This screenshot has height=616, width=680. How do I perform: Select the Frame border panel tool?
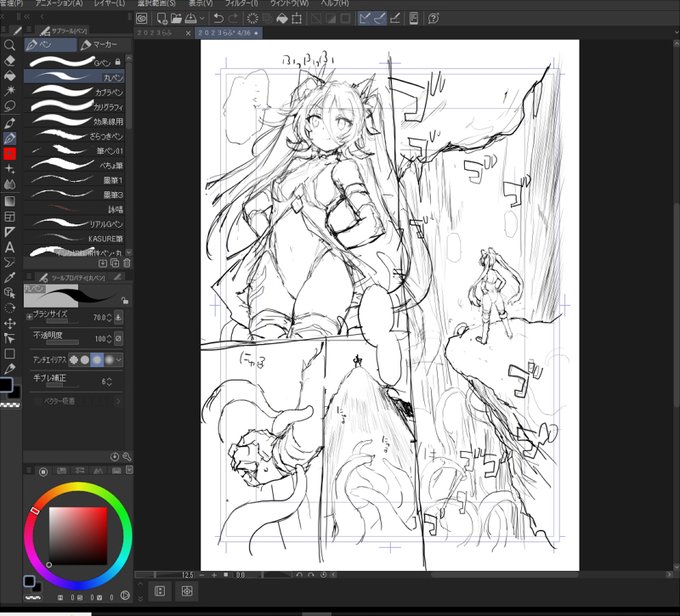tap(9, 216)
